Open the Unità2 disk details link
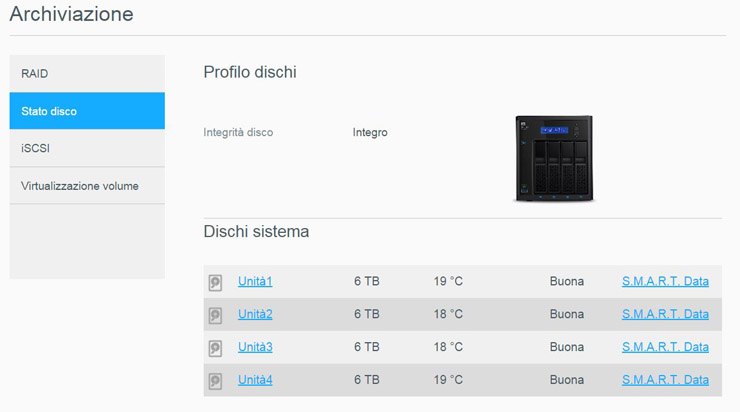This screenshot has width=740, height=412. (x=255, y=315)
